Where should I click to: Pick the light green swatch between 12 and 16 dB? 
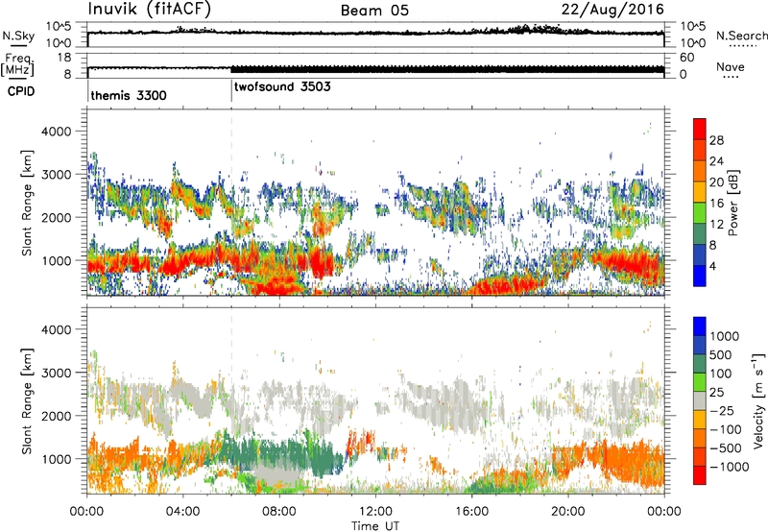[x=700, y=213]
